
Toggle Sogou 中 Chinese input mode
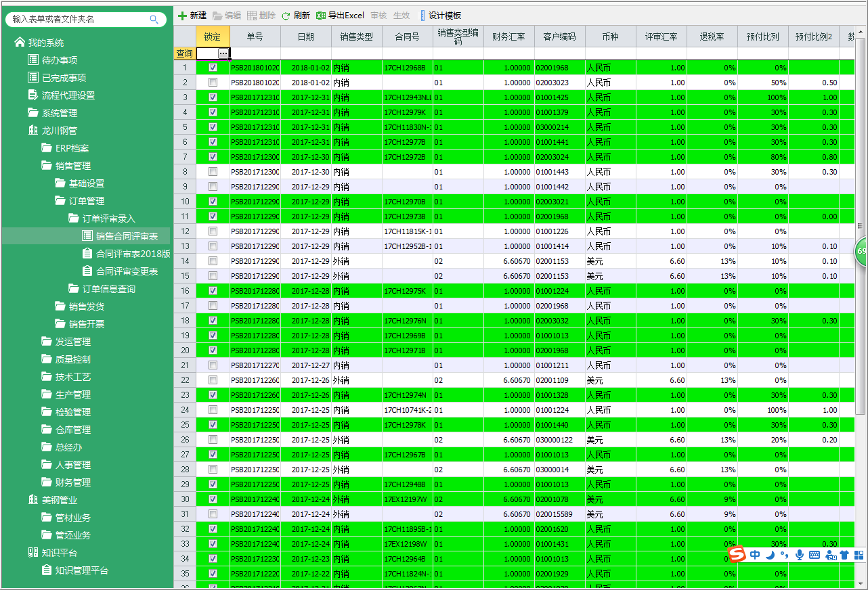[755, 555]
